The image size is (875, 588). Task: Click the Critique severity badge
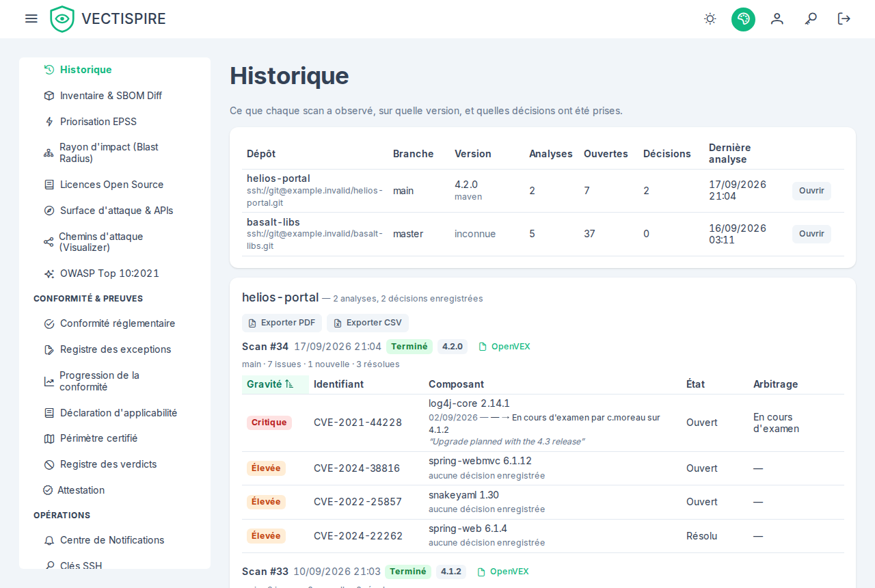click(269, 423)
